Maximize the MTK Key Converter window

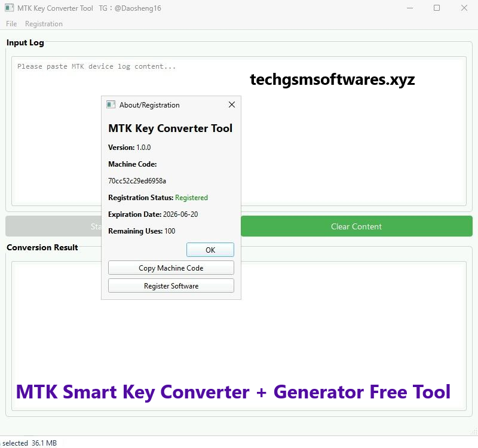pos(437,8)
